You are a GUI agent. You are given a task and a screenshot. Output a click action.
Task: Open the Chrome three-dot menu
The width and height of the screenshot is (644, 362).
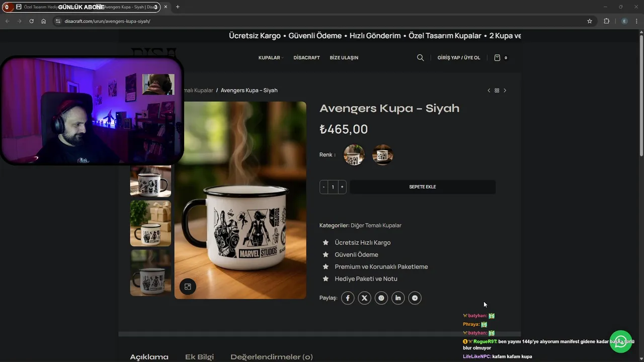637,21
